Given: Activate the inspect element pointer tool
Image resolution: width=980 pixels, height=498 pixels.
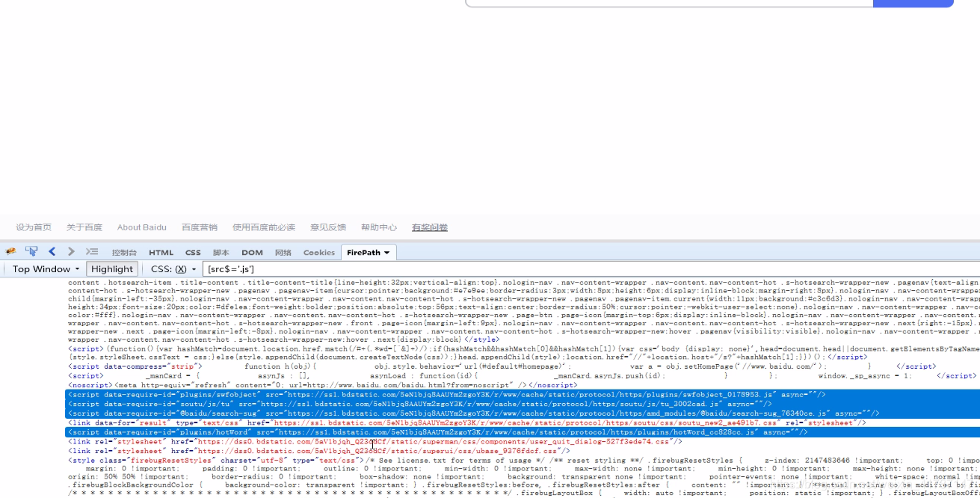Looking at the screenshot, I should (31, 252).
